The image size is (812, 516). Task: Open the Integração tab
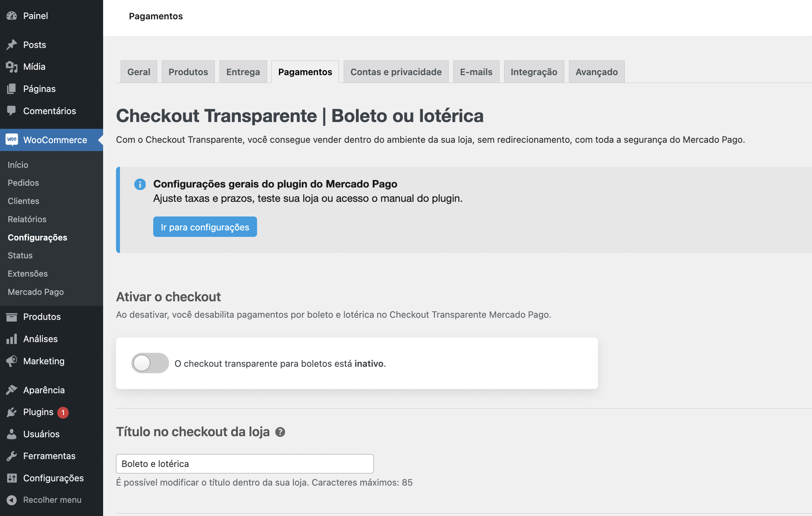pos(534,72)
